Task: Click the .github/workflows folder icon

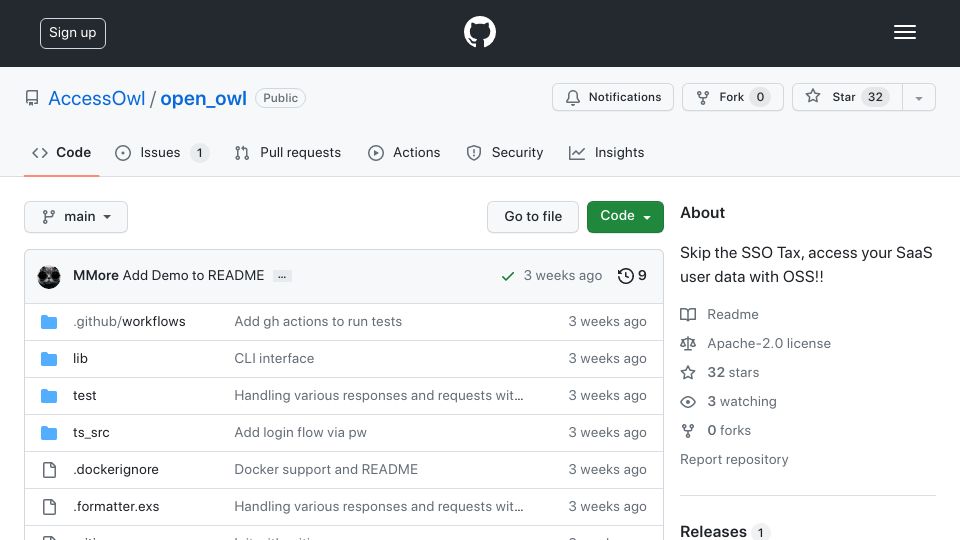Action: click(49, 322)
